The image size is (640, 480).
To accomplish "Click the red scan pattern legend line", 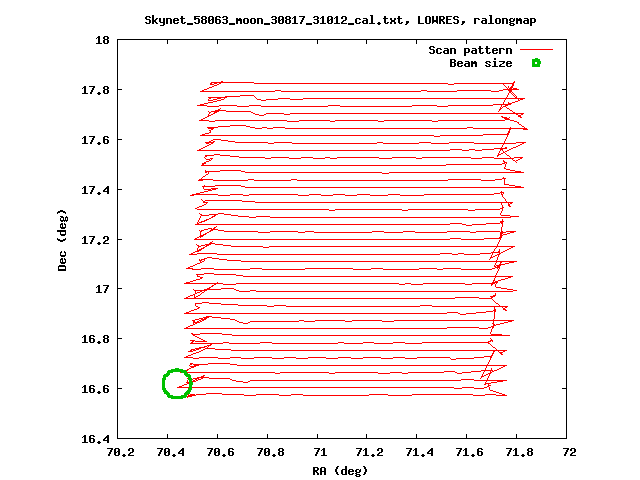I will [536, 50].
